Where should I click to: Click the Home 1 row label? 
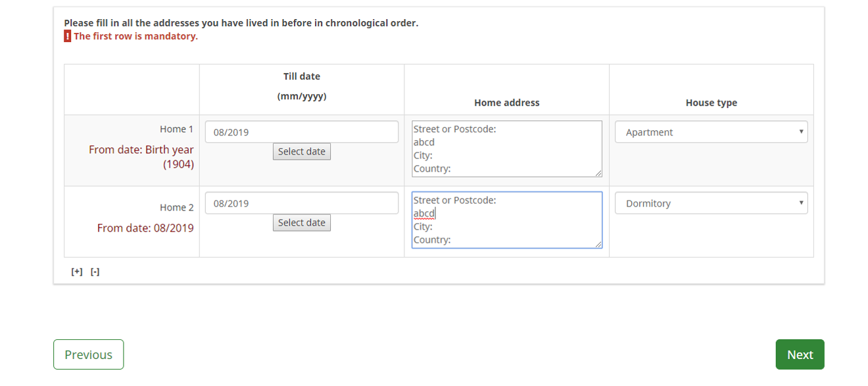[176, 130]
